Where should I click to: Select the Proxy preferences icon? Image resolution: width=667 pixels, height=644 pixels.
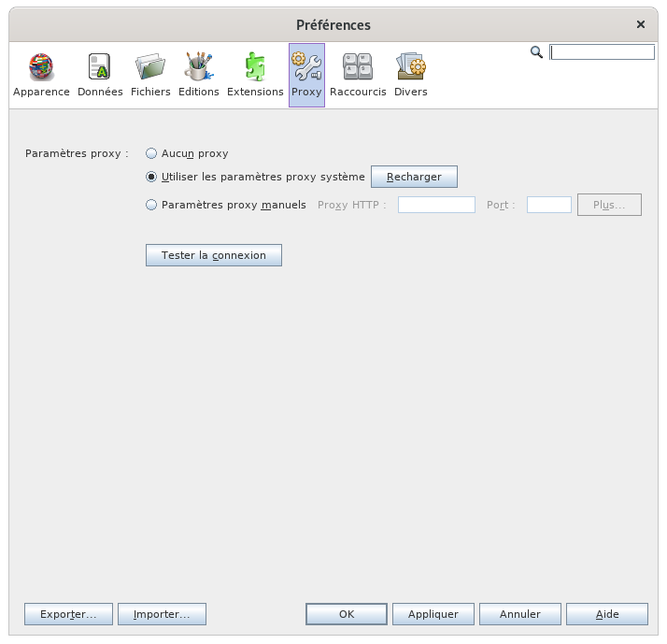(x=306, y=75)
